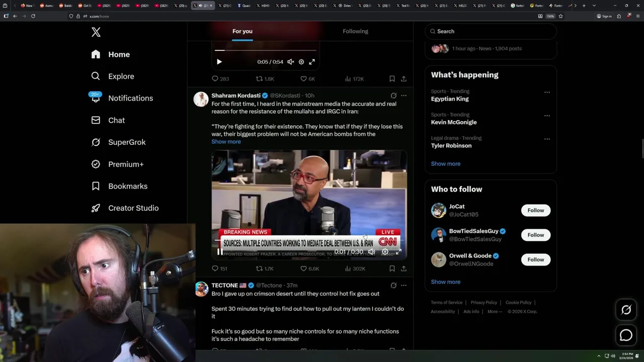
Task: Click the Search input field
Action: (491, 31)
